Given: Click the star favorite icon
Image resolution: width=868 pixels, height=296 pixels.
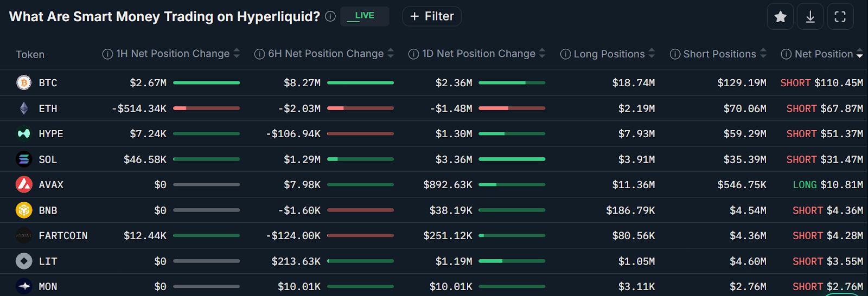Looking at the screenshot, I should point(780,17).
